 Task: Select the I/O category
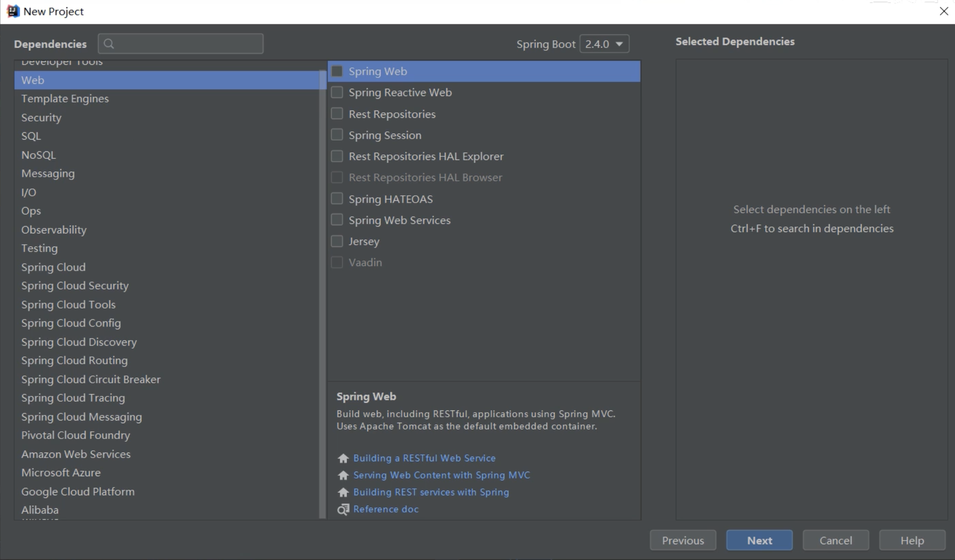click(167, 192)
